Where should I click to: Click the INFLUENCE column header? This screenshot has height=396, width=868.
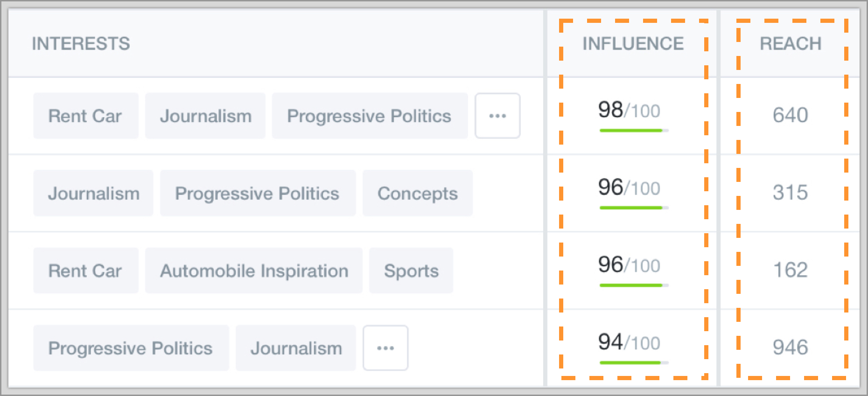click(x=633, y=44)
